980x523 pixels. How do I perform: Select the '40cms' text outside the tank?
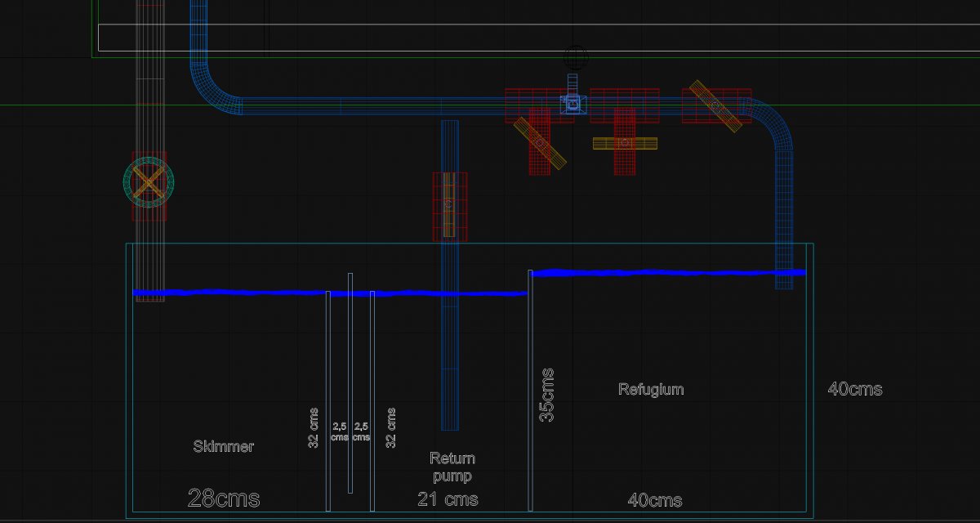click(855, 389)
